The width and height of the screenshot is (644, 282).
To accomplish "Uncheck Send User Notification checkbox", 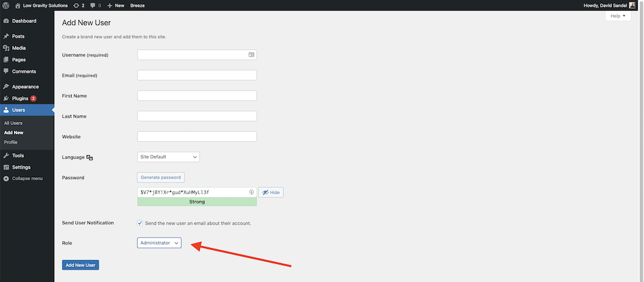I will coord(140,223).
